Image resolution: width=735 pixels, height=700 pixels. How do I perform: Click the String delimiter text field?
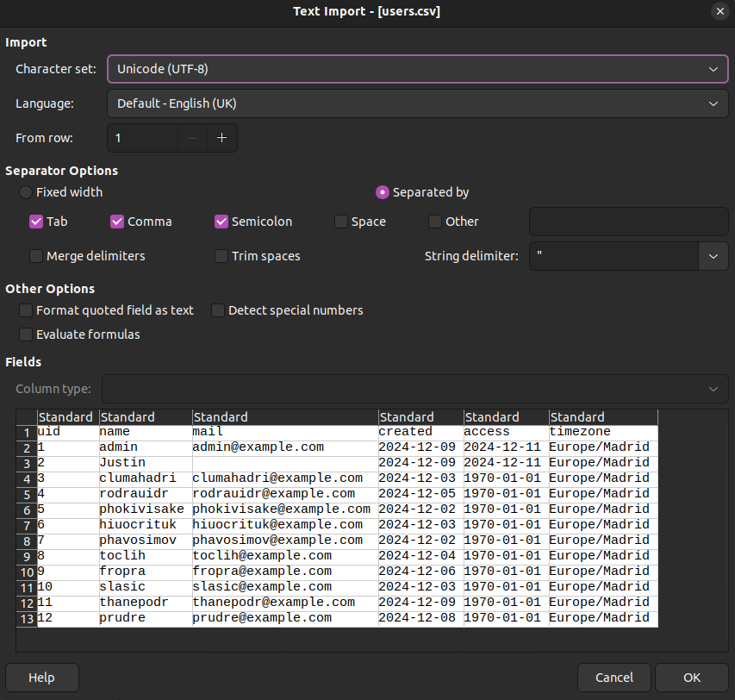[x=614, y=256]
